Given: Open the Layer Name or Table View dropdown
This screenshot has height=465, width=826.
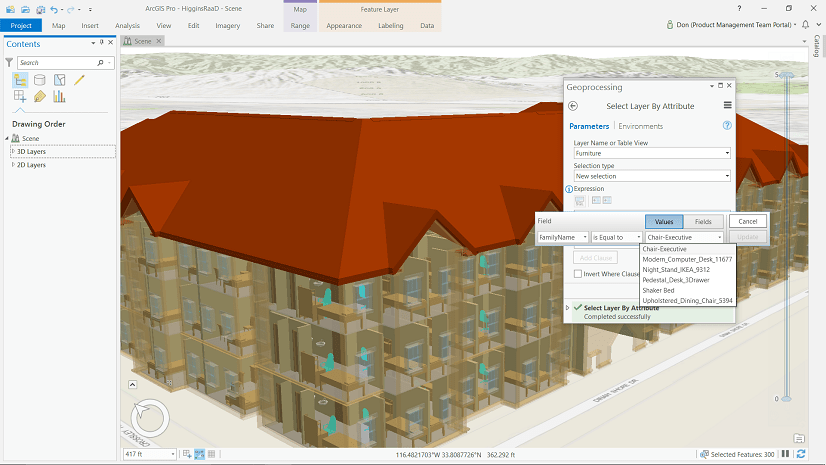Looking at the screenshot, I should point(652,153).
